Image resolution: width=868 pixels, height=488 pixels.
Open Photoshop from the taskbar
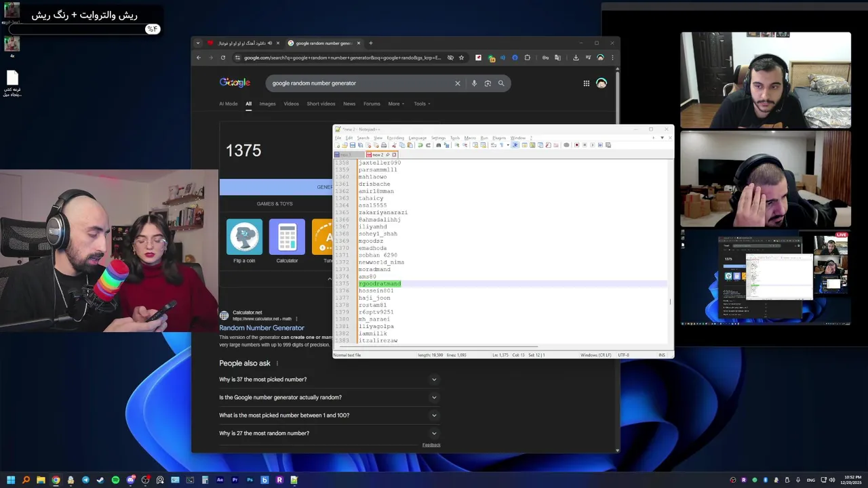[250, 480]
